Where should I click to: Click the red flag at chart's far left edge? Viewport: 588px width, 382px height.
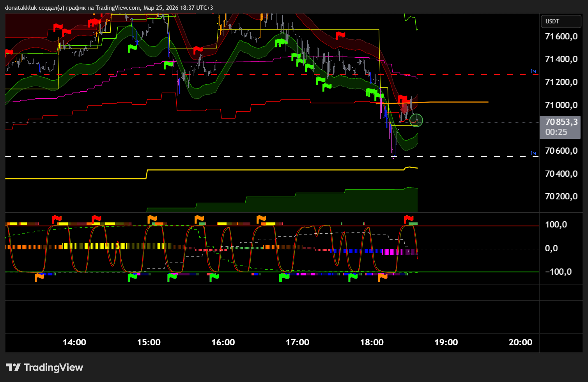(9, 52)
